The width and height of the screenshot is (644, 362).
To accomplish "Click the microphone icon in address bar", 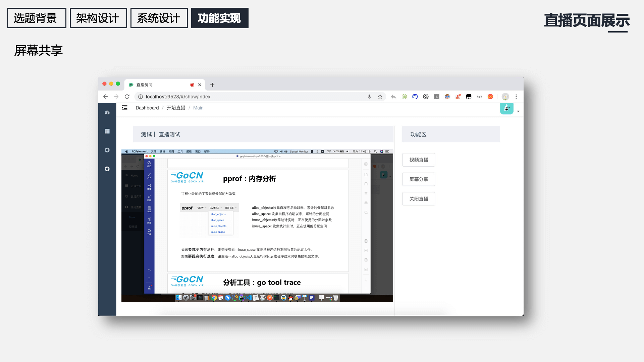I will (369, 97).
